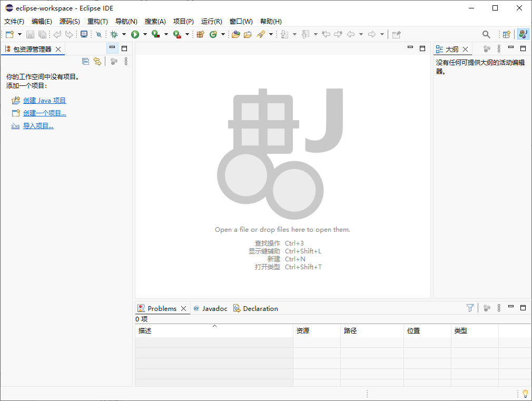Click the Save All icon

43,34
